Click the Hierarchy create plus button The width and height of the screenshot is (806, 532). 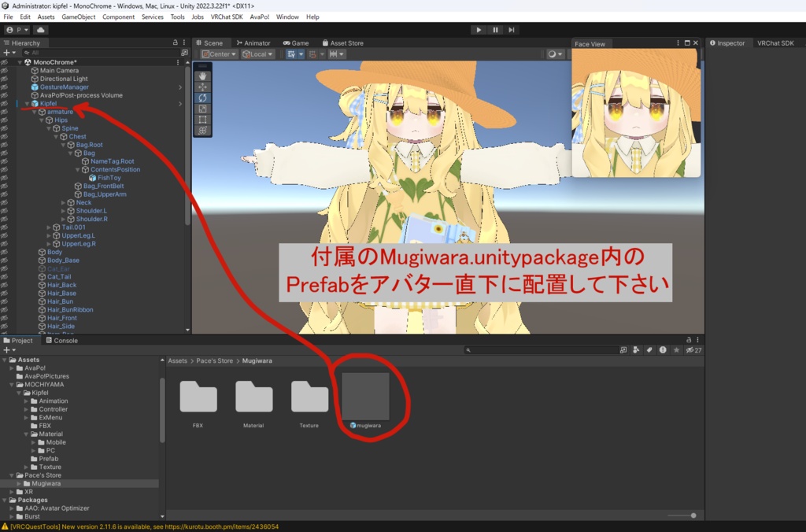point(9,53)
